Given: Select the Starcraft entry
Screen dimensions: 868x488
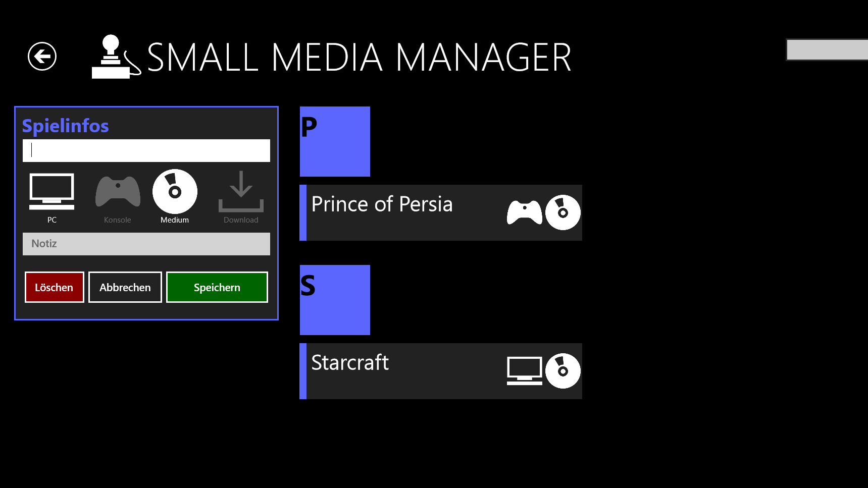Looking at the screenshot, I should click(441, 371).
